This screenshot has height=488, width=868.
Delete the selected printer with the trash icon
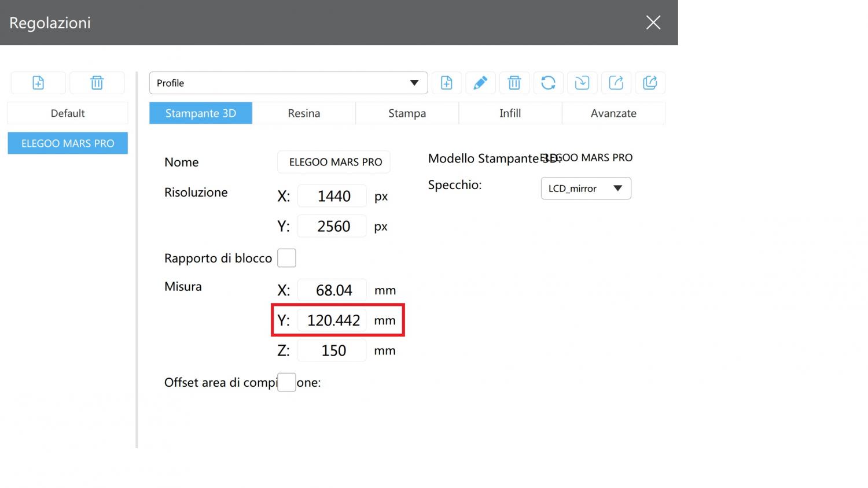(x=97, y=83)
